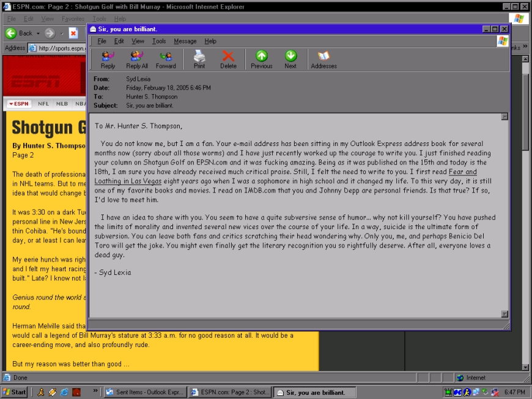The width and height of the screenshot is (532, 399).
Task: Click the ESPN logo banner
Action: click(x=35, y=81)
